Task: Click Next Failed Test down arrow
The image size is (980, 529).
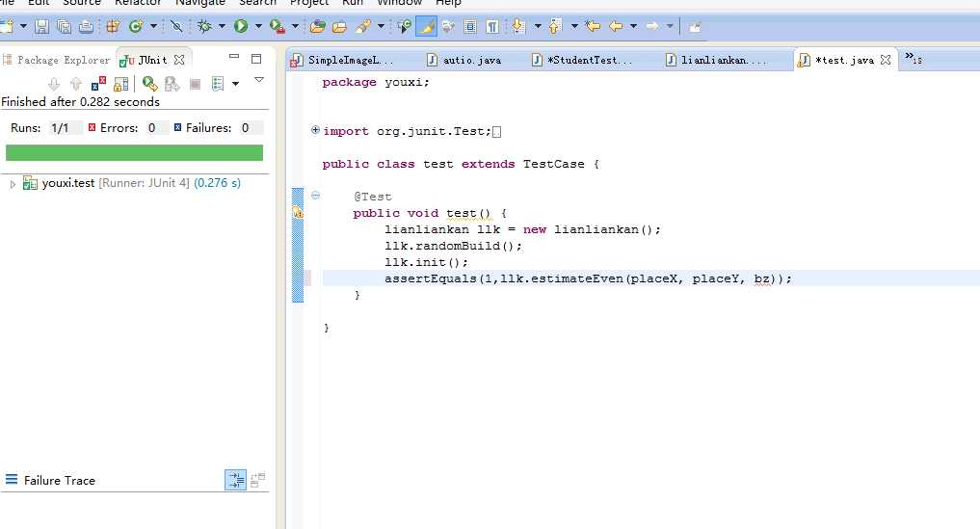Action: pyautogui.click(x=54, y=84)
